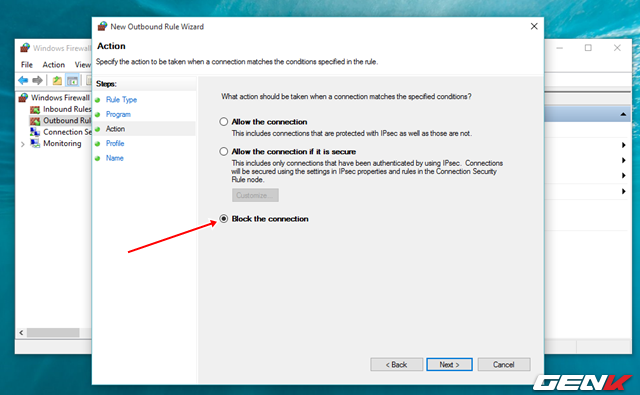Click the Back arrow toolbar icon

coord(23,80)
